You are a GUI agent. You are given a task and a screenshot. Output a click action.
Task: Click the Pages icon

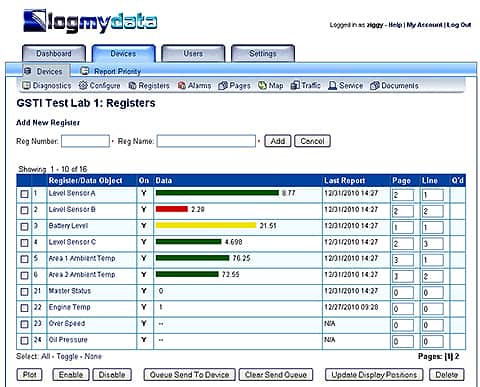pos(223,86)
